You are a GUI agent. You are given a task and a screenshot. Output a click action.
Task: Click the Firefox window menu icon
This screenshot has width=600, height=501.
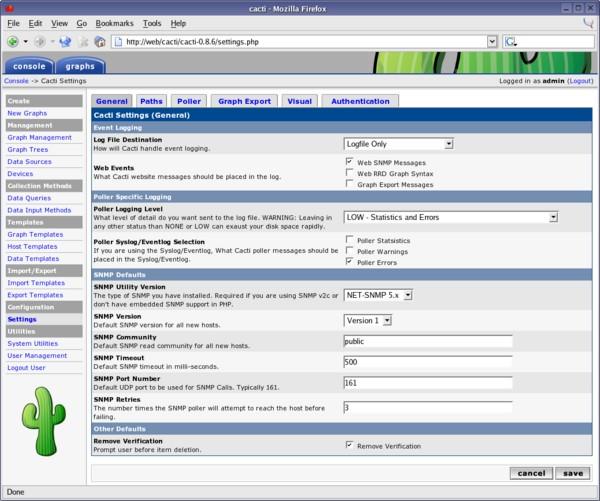pos(9,8)
